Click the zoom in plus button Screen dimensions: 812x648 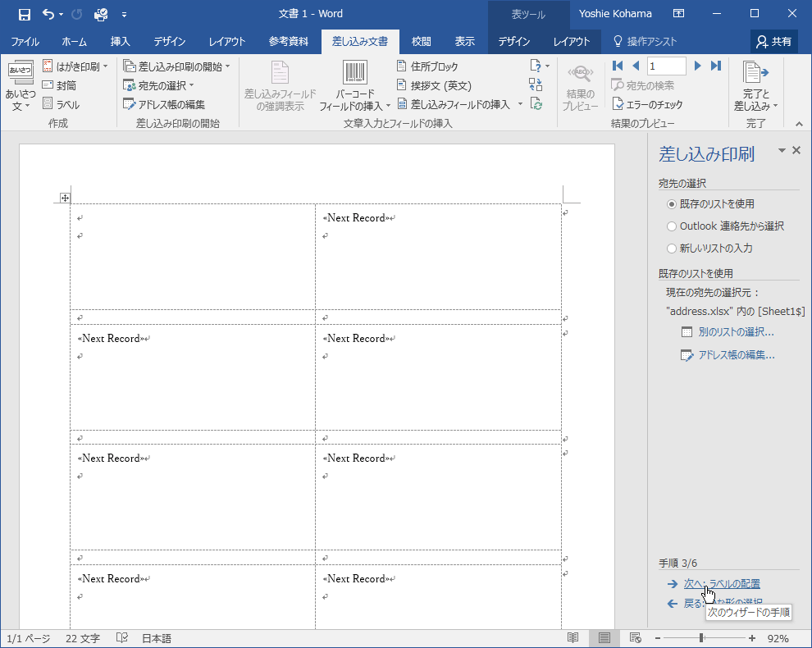pyautogui.click(x=752, y=637)
